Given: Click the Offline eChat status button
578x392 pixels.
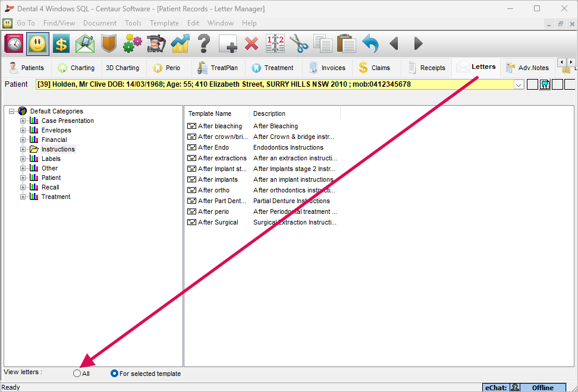Looking at the screenshot, I should 542,388.
